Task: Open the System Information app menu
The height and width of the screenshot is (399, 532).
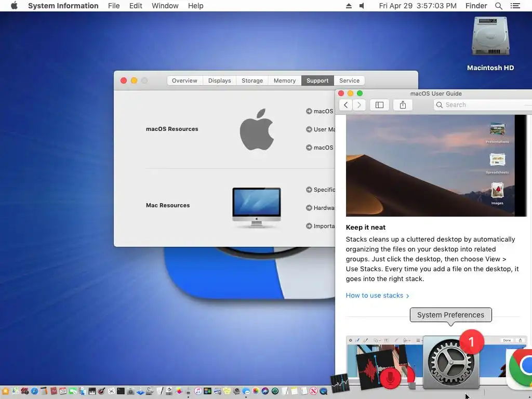Action: click(x=63, y=6)
